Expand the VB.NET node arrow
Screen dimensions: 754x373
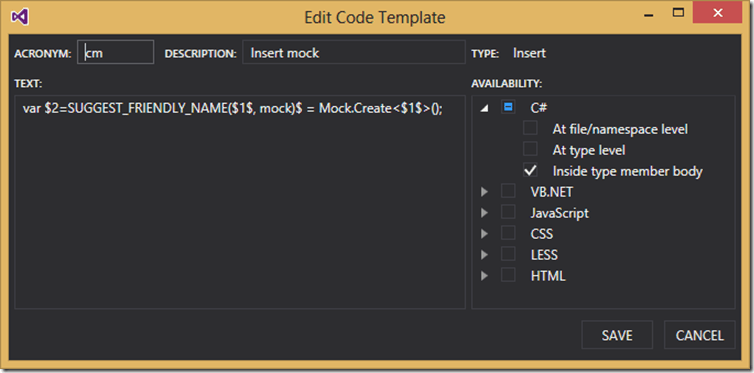(x=484, y=192)
